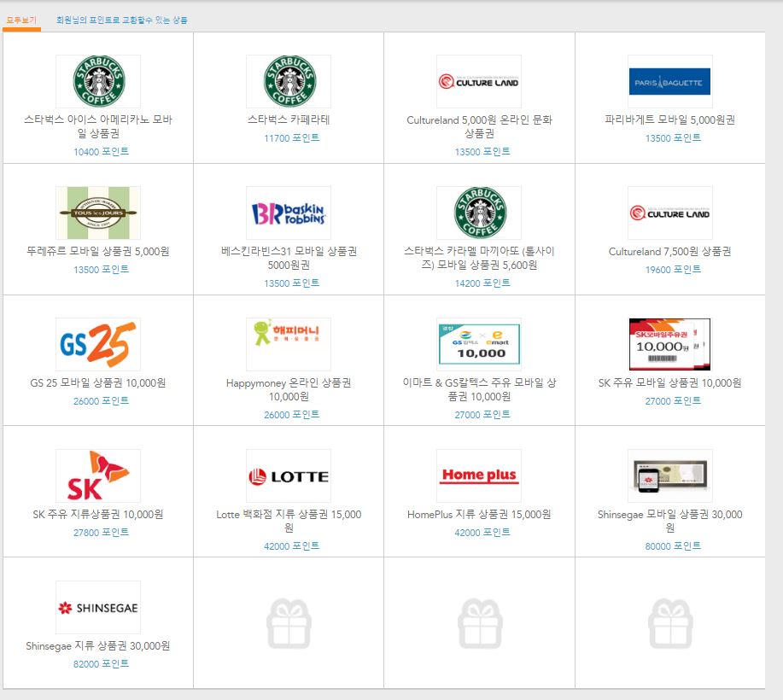Open Happymoney 온라인 상품권 10,000원 title
Screen dimensions: 783x700
pos(289,389)
